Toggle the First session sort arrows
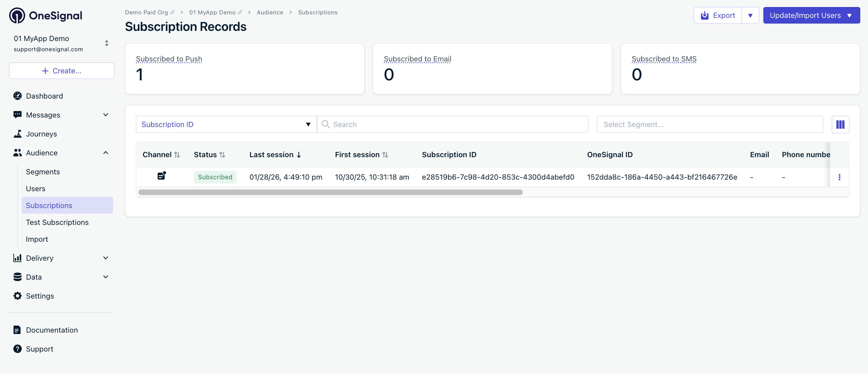The height and width of the screenshot is (374, 868). click(x=386, y=154)
